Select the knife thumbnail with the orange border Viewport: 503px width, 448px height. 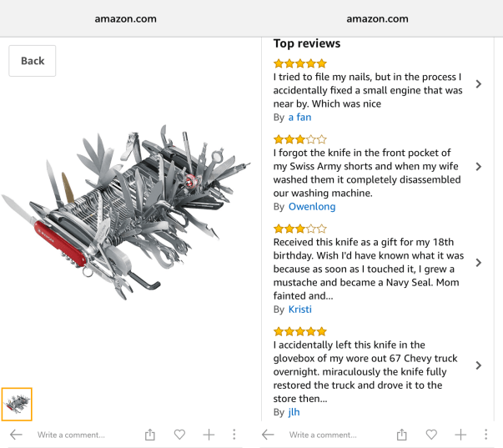17,405
